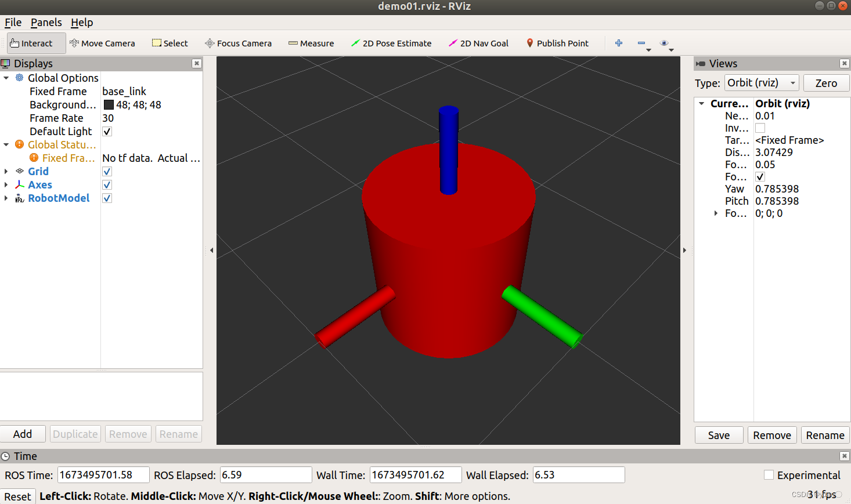Close the Views panel
This screenshot has height=504, width=851.
coord(844,64)
